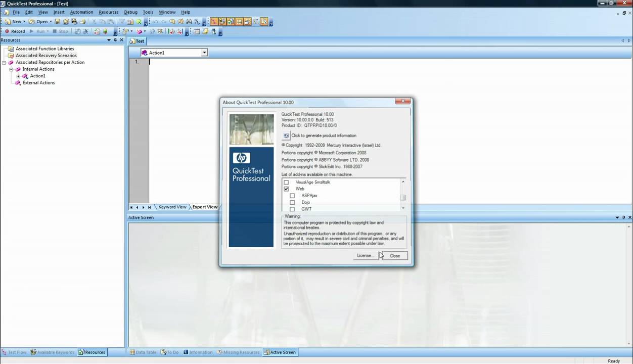The image size is (633, 364).
Task: Click the add-ins list scrollbar thumb
Action: pos(403,198)
